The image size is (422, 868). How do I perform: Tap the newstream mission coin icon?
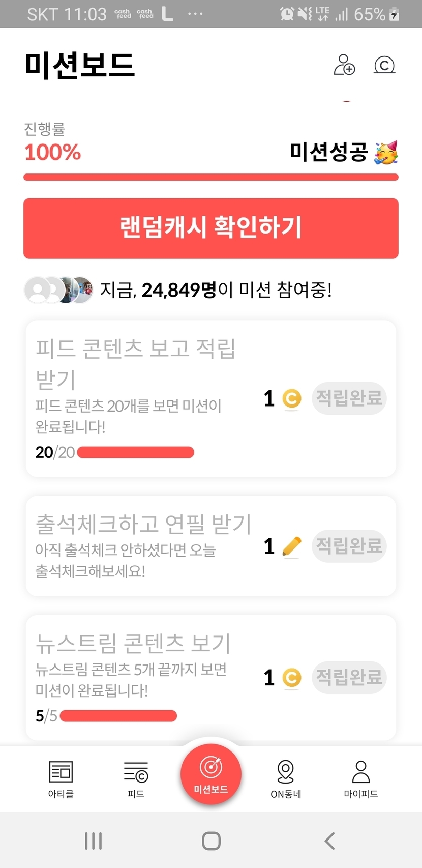pos(291,677)
